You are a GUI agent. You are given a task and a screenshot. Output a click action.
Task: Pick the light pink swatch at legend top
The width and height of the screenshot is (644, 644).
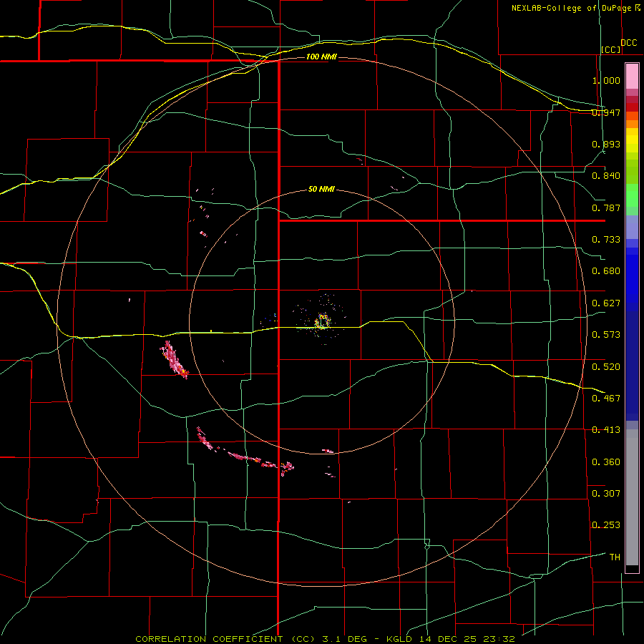coord(632,77)
